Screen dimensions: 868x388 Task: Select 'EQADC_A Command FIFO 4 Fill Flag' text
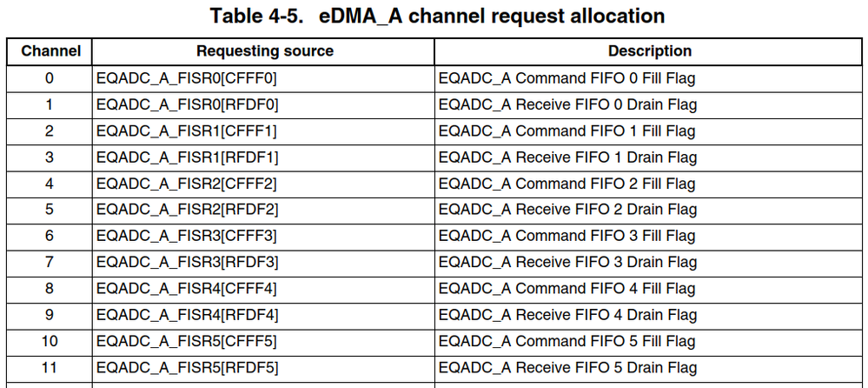[x=567, y=289]
